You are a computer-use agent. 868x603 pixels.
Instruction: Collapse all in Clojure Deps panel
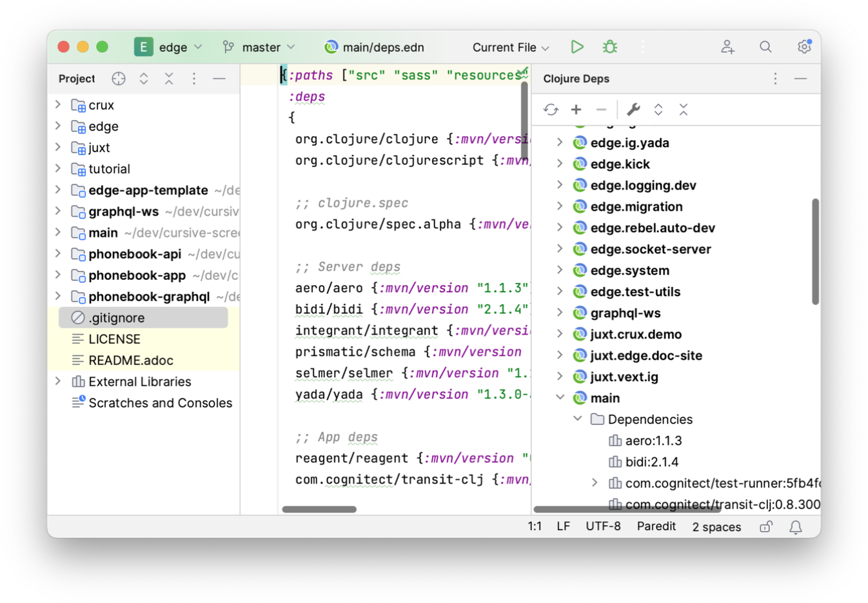684,110
